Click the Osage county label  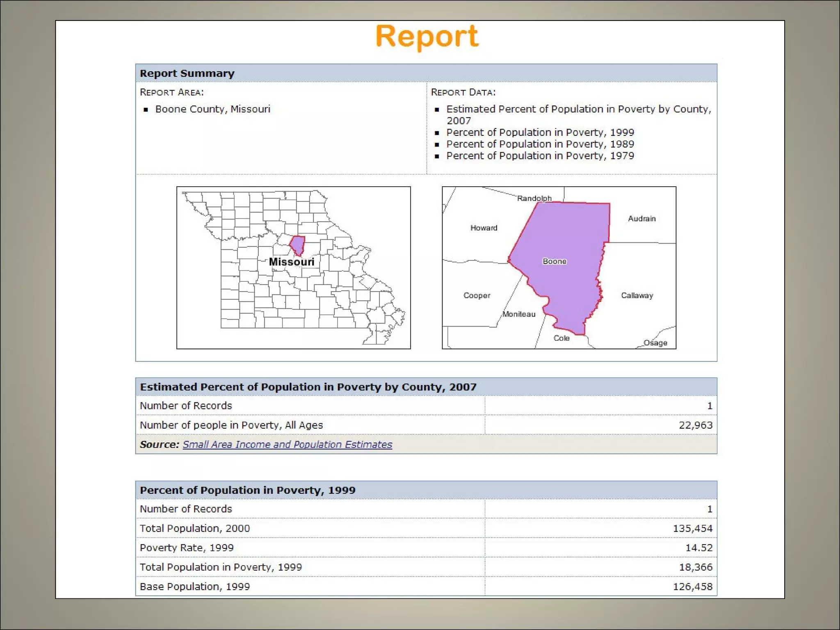coord(655,343)
